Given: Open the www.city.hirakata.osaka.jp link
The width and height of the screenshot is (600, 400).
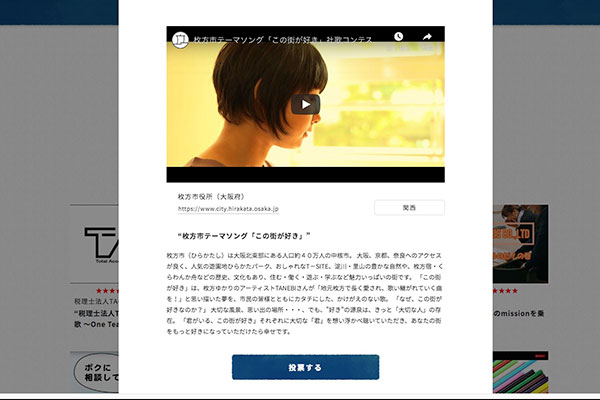Looking at the screenshot, I should click(x=228, y=210).
